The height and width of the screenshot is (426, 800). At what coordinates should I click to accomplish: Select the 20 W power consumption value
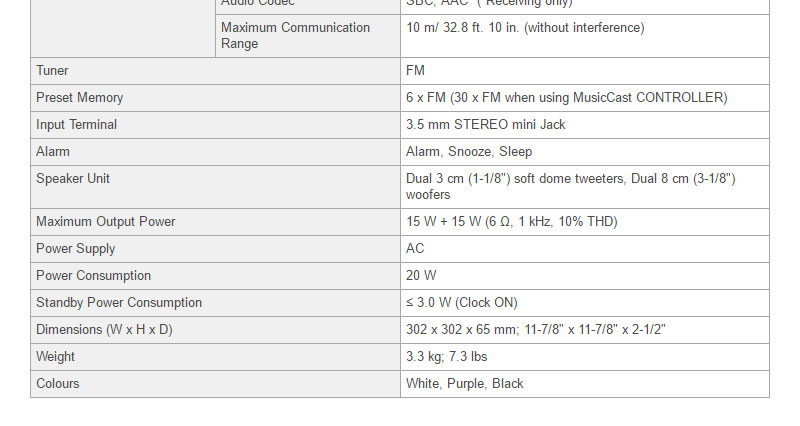[421, 276]
